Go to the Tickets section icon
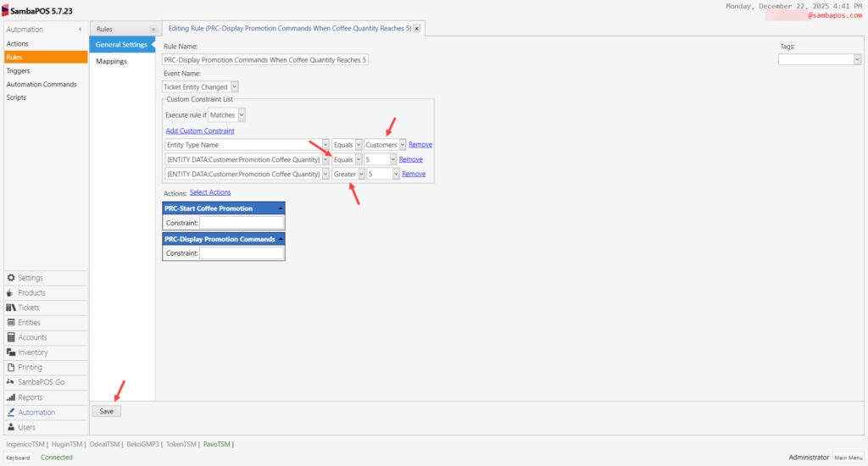 tap(11, 308)
